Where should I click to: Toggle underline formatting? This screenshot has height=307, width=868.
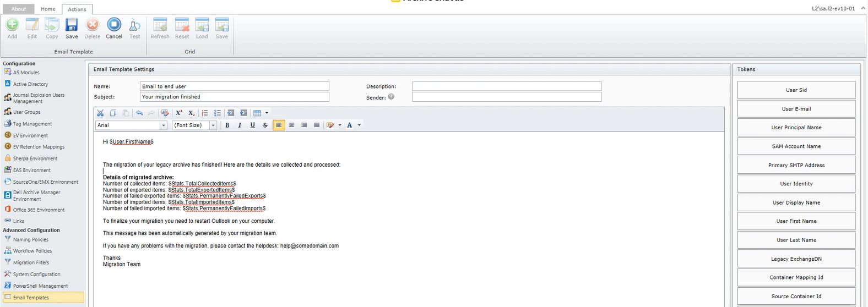pyautogui.click(x=252, y=125)
